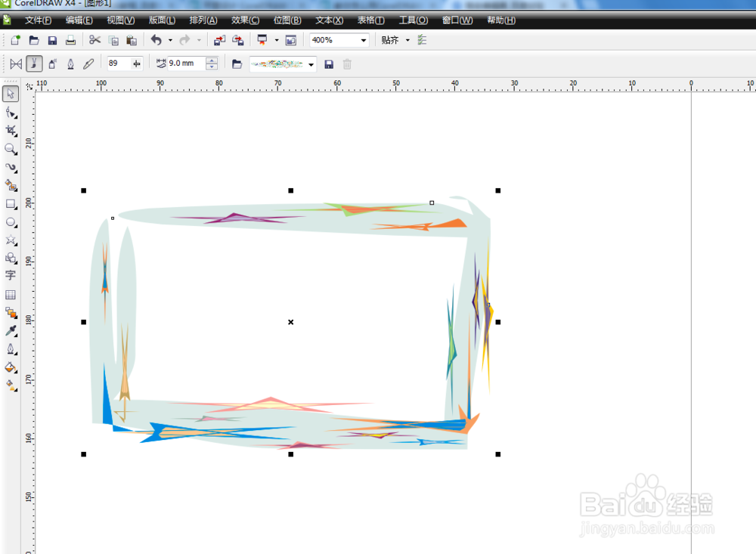Enable Calligraphic artistic media mode
Viewport: 756px width, 554px height.
[x=70, y=63]
